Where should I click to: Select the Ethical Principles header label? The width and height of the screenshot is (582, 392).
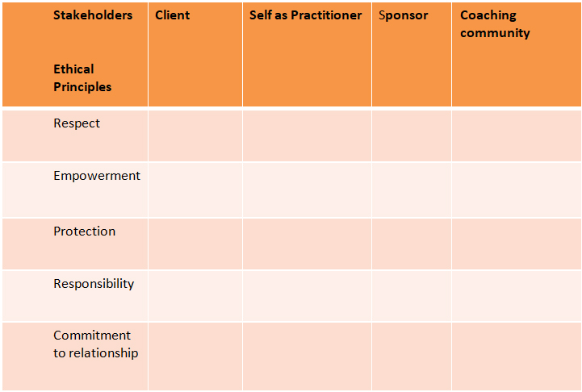pyautogui.click(x=82, y=78)
